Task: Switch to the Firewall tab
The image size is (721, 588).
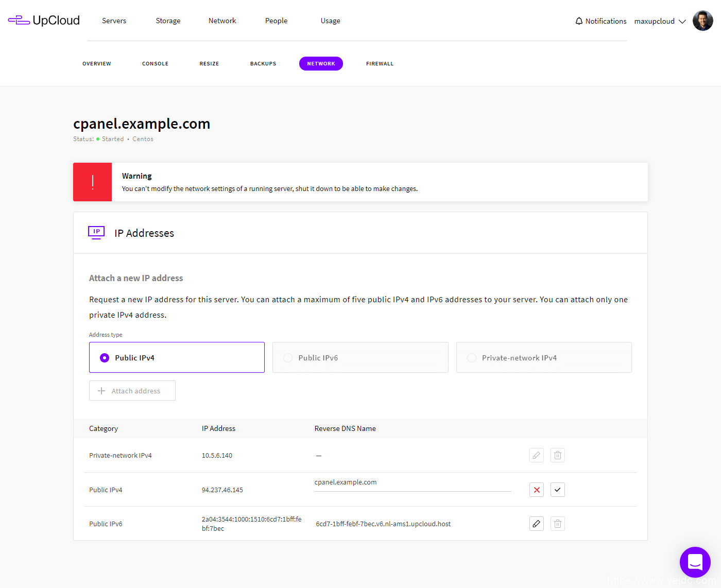Action: pyautogui.click(x=380, y=64)
